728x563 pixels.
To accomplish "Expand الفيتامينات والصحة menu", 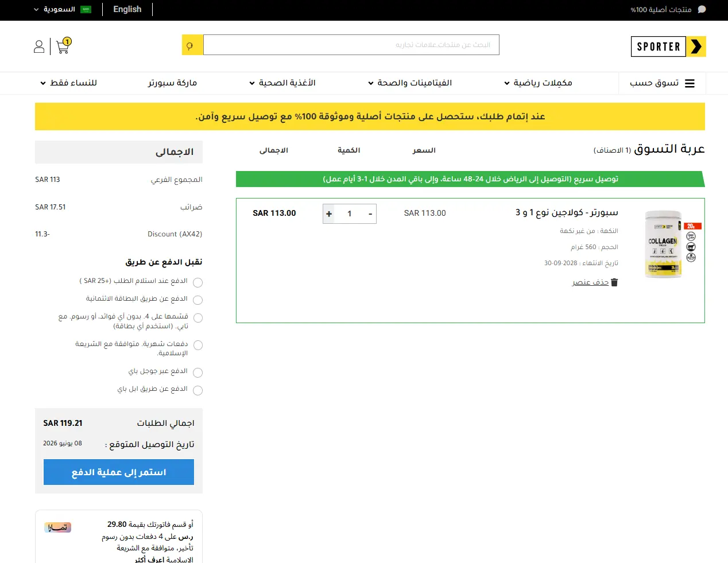I will click(x=410, y=83).
